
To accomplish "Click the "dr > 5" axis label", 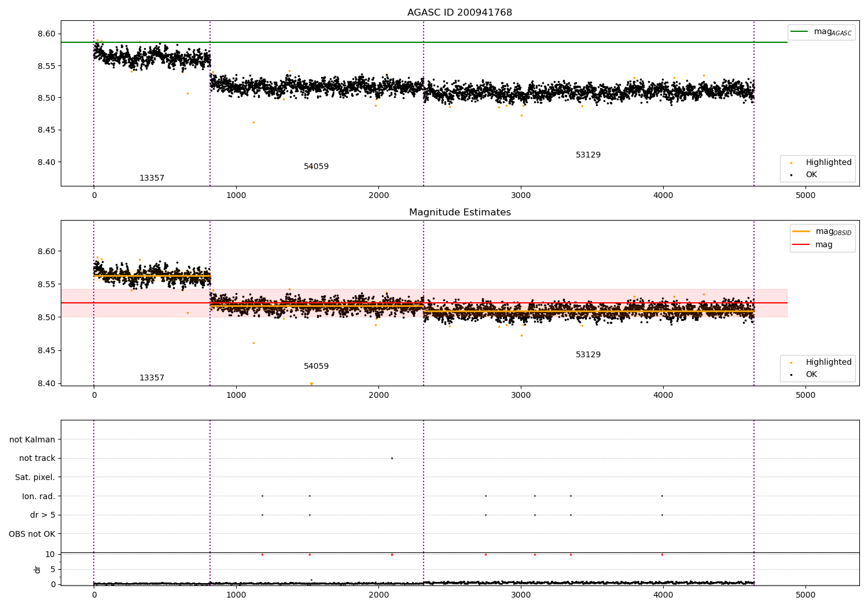I will [43, 515].
